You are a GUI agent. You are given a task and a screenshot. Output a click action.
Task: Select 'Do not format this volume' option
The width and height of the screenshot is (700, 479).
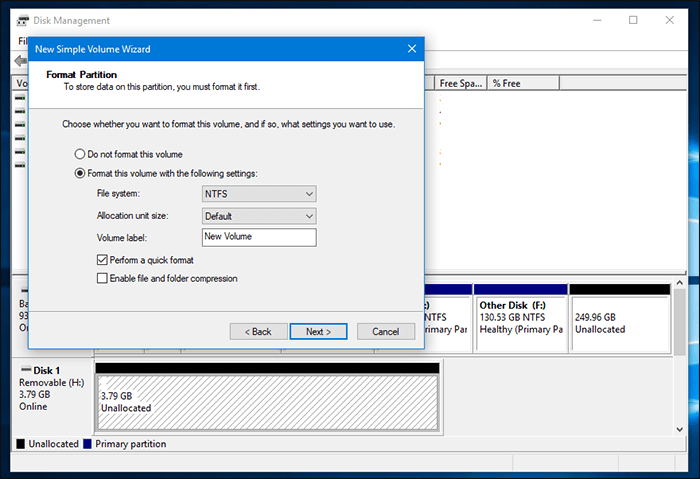[81, 154]
